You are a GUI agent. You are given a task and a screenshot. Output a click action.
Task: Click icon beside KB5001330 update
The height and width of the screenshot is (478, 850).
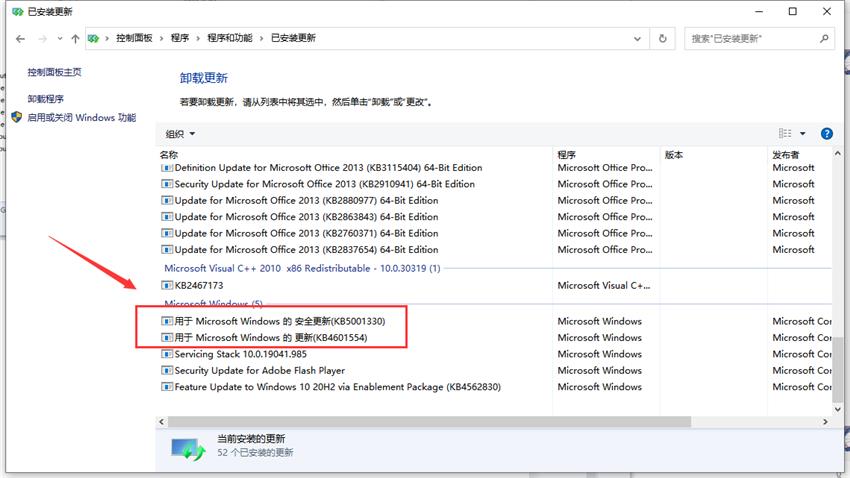[167, 321]
